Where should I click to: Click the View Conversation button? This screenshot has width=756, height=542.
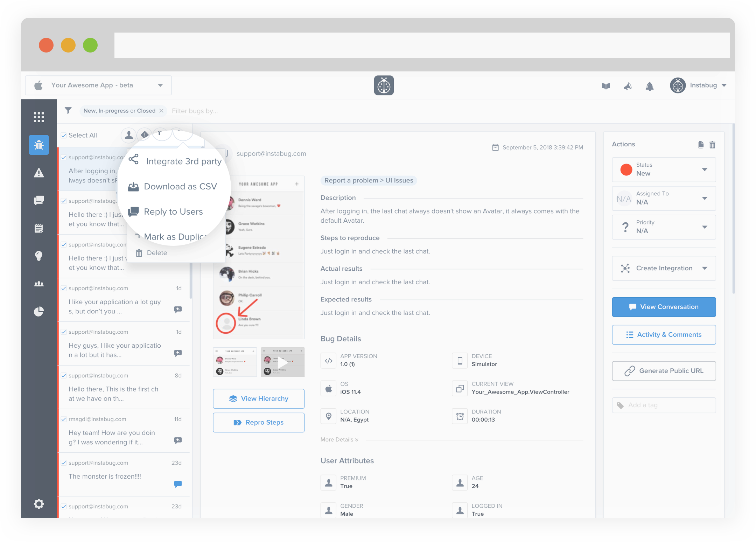[664, 307]
